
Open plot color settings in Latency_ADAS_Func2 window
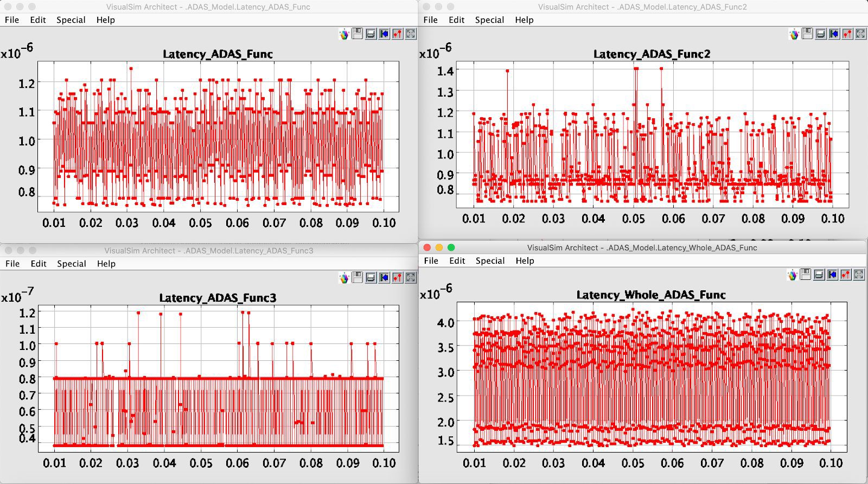tap(794, 34)
